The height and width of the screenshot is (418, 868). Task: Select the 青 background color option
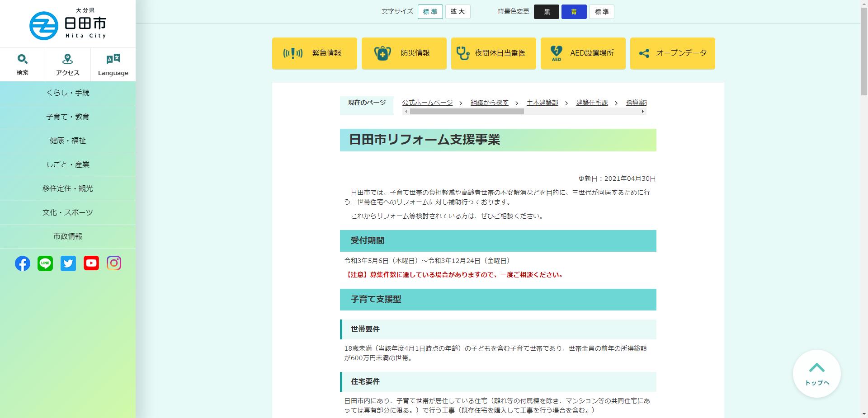pos(574,12)
